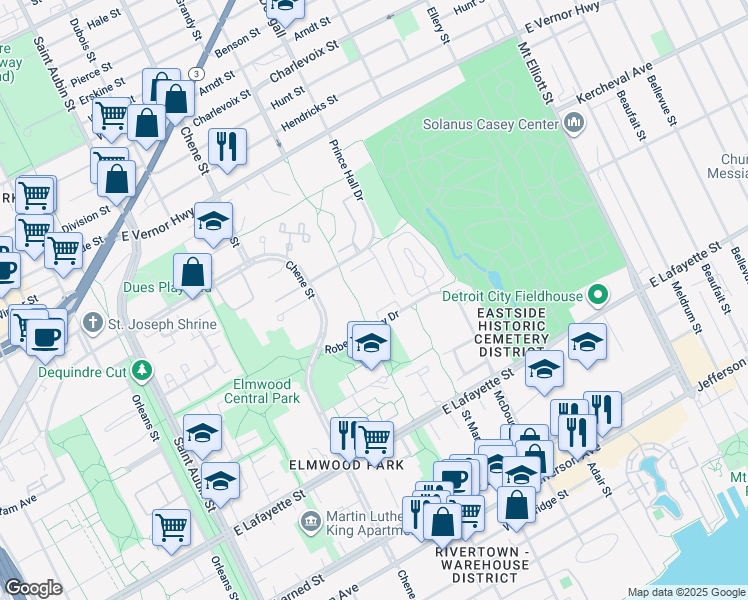
Task: Select the school marker below Detroit City Fieldhouse pin
Action: click(x=587, y=342)
